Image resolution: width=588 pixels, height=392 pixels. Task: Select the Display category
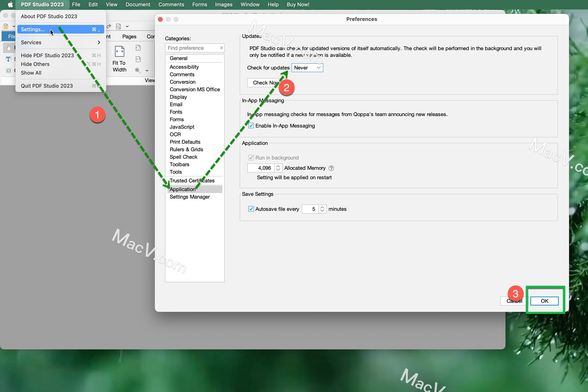click(194, 97)
